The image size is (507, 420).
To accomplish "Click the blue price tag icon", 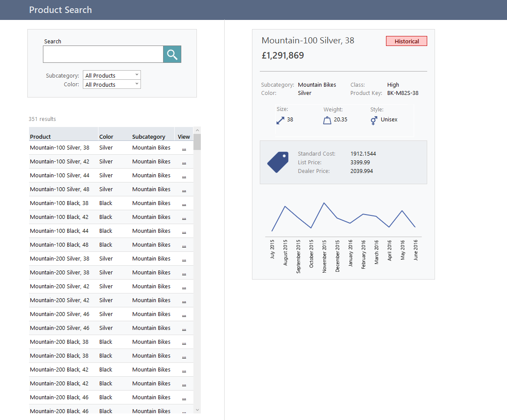I will pyautogui.click(x=278, y=163).
